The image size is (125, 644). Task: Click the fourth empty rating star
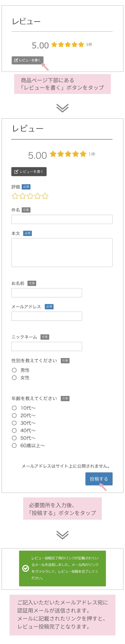(37, 196)
